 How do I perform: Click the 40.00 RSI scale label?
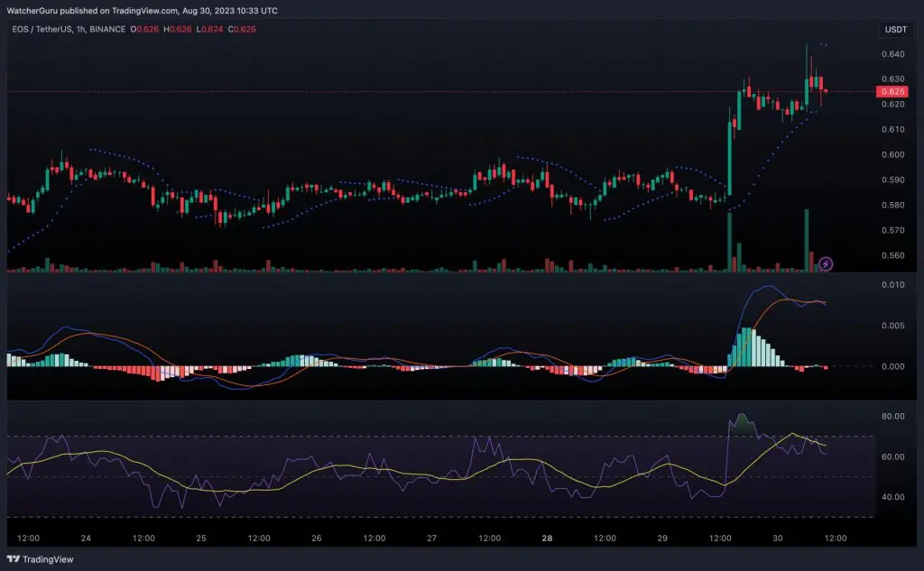[892, 497]
